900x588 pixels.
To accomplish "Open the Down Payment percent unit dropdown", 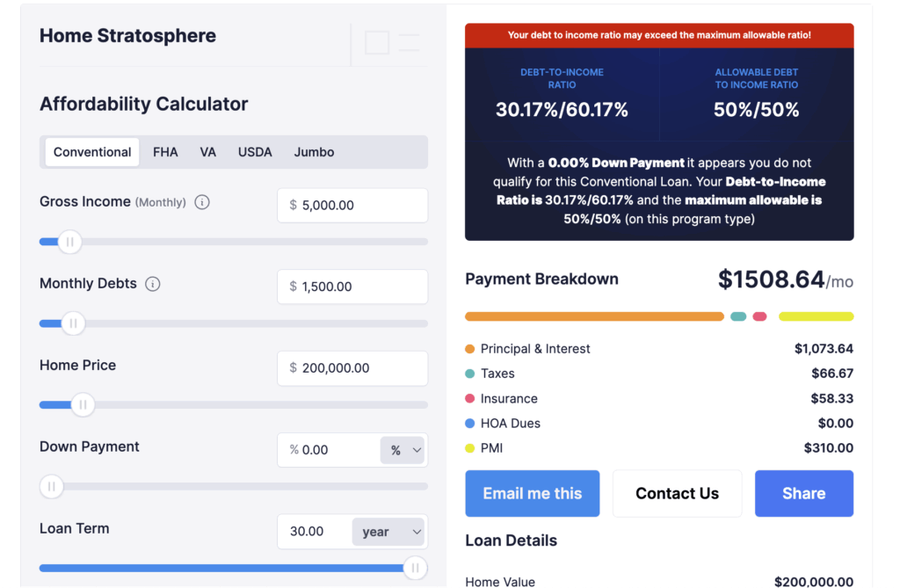I will [404, 450].
